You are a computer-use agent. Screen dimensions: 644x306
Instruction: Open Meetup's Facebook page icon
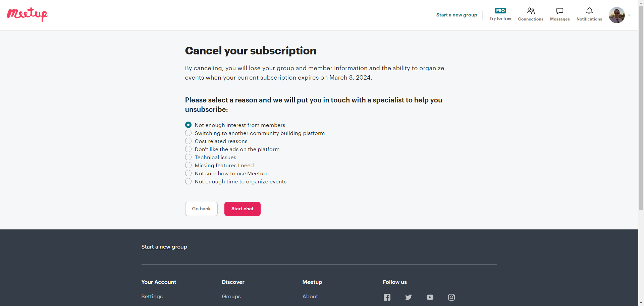(x=387, y=297)
